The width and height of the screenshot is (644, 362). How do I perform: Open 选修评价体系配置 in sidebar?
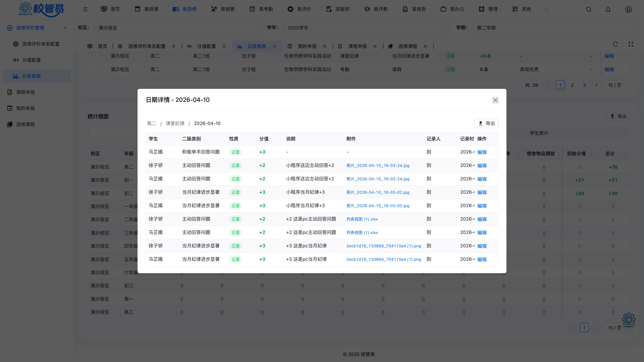37,44
